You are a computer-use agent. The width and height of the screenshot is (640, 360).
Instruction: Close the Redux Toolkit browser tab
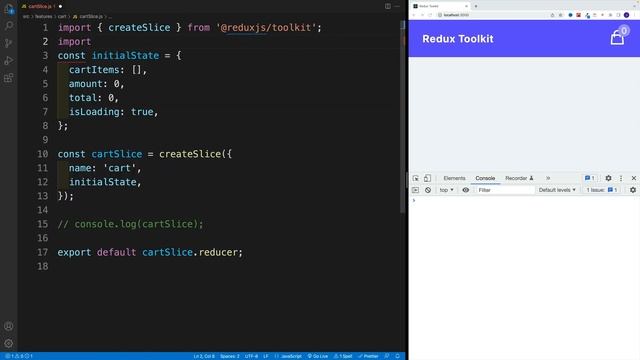pyautogui.click(x=466, y=6)
